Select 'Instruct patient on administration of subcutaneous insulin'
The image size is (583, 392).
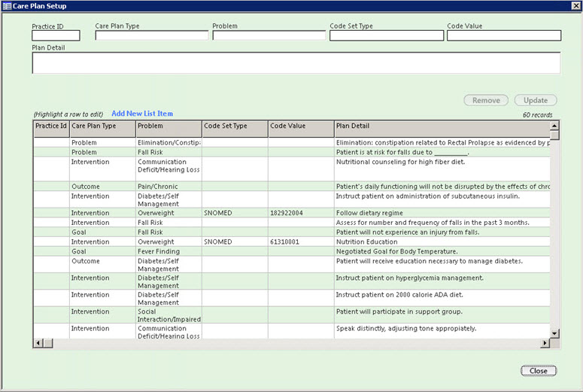point(292,199)
